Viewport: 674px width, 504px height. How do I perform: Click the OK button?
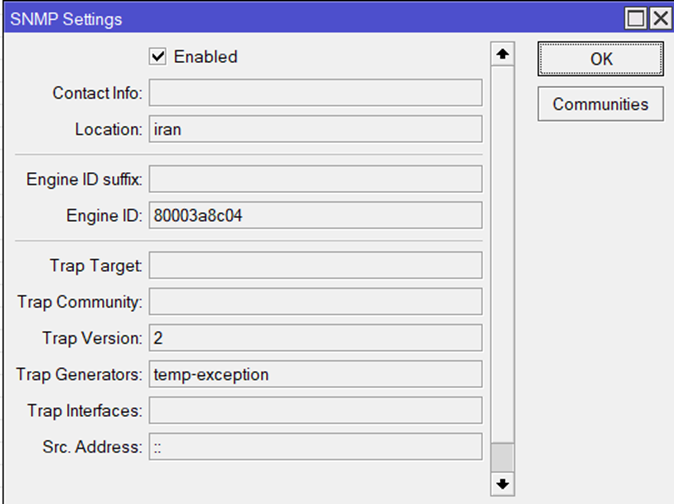tap(600, 59)
